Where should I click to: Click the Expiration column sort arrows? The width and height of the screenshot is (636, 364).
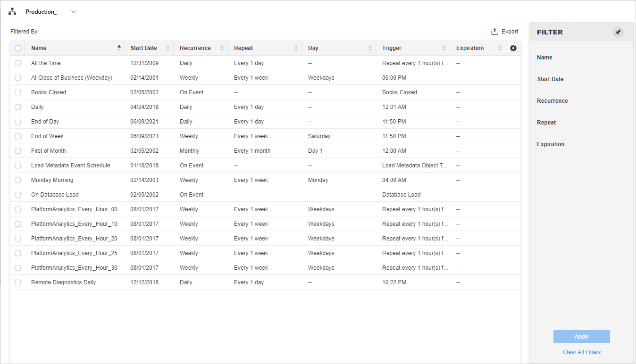500,48
